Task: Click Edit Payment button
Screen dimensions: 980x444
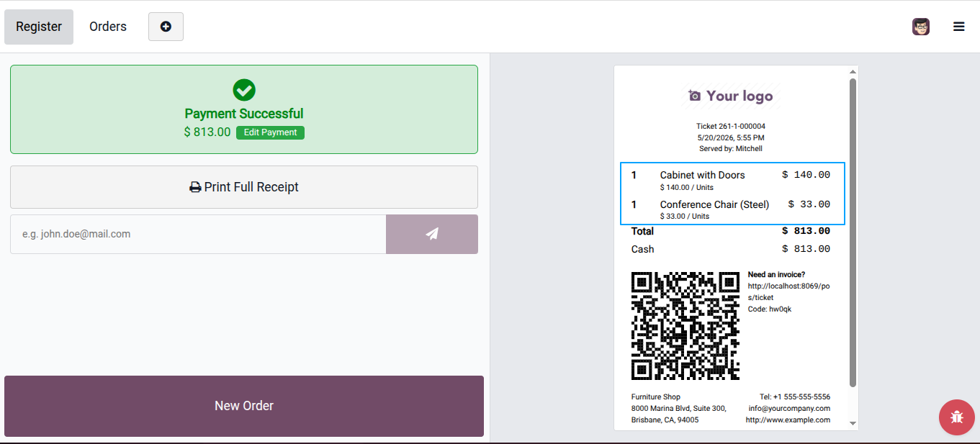Action: point(270,132)
